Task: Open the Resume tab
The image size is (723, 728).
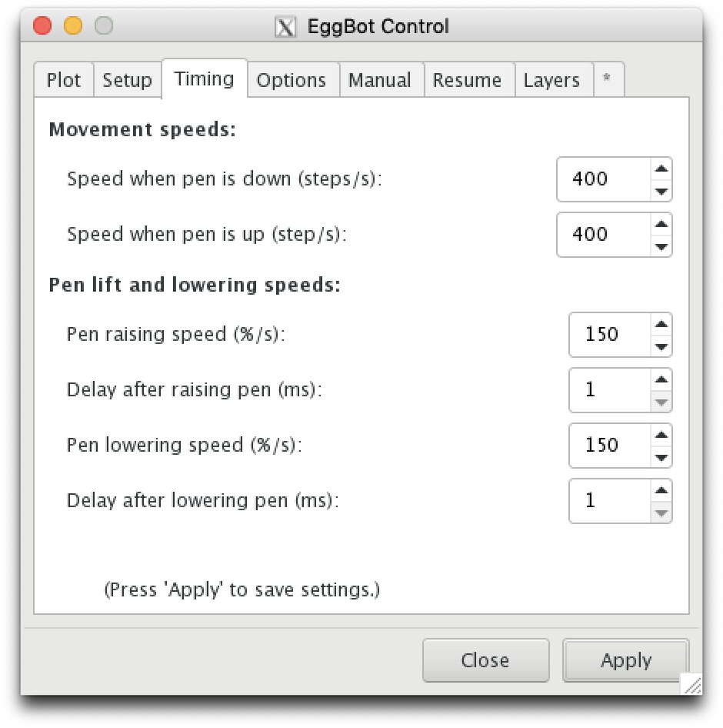Action: coord(468,80)
